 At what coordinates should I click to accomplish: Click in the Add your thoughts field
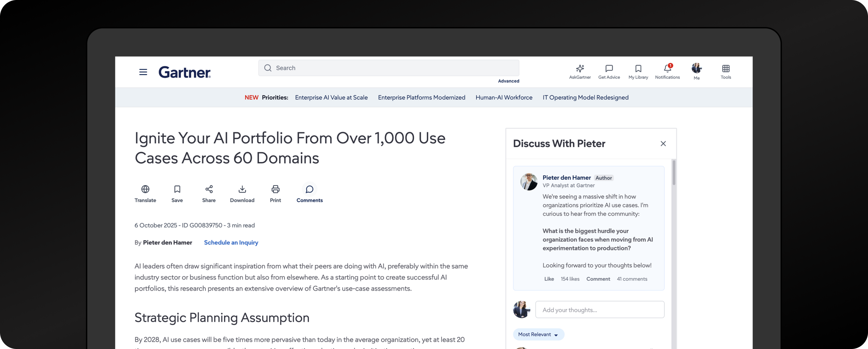[x=600, y=310]
